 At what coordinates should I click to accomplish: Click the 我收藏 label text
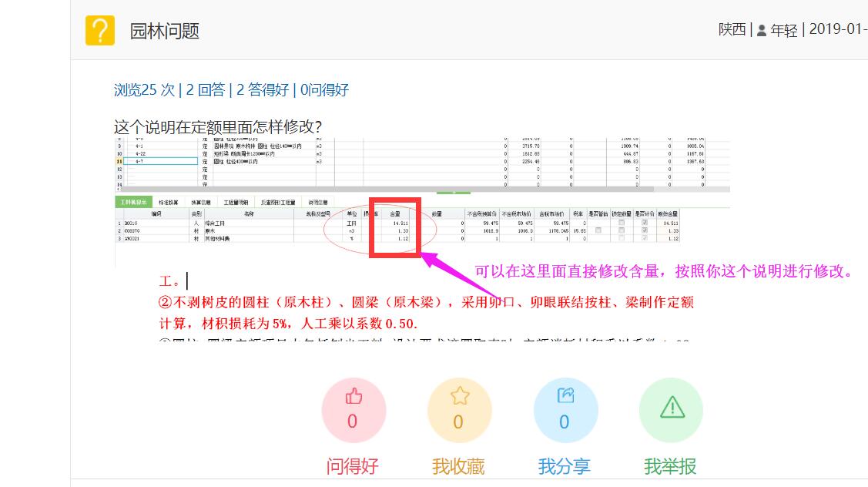pos(458,466)
